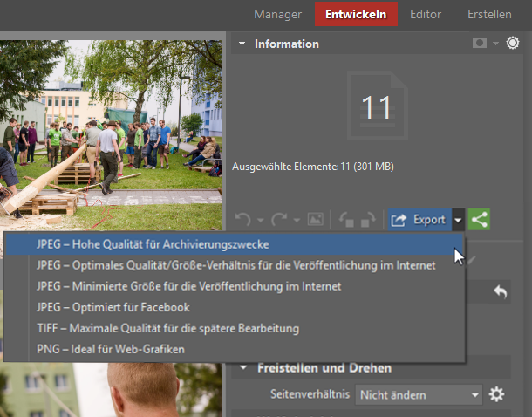
Task: Select JPEG Minimierte Größe für Internet
Action: point(235,286)
